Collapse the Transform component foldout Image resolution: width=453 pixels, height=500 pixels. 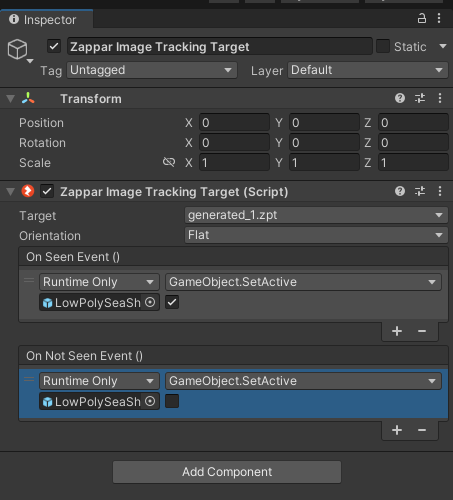tap(11, 99)
